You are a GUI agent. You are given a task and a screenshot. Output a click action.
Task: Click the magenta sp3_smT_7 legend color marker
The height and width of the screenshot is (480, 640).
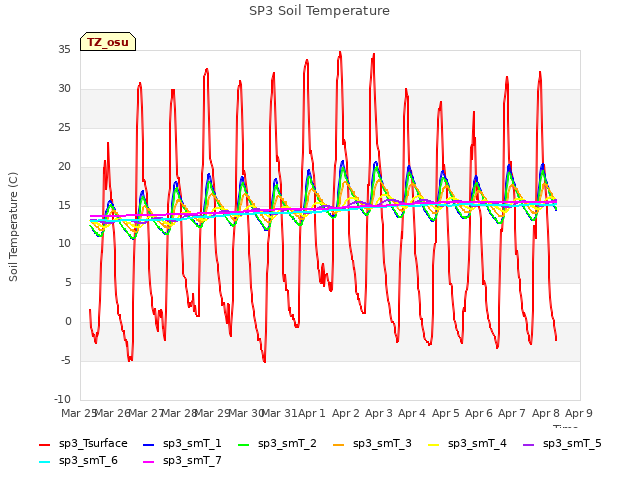click(x=149, y=462)
